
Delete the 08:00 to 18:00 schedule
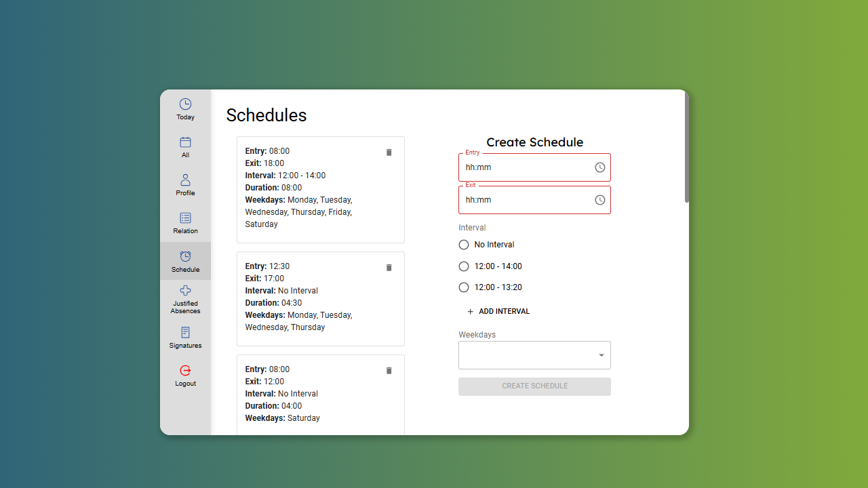point(389,152)
